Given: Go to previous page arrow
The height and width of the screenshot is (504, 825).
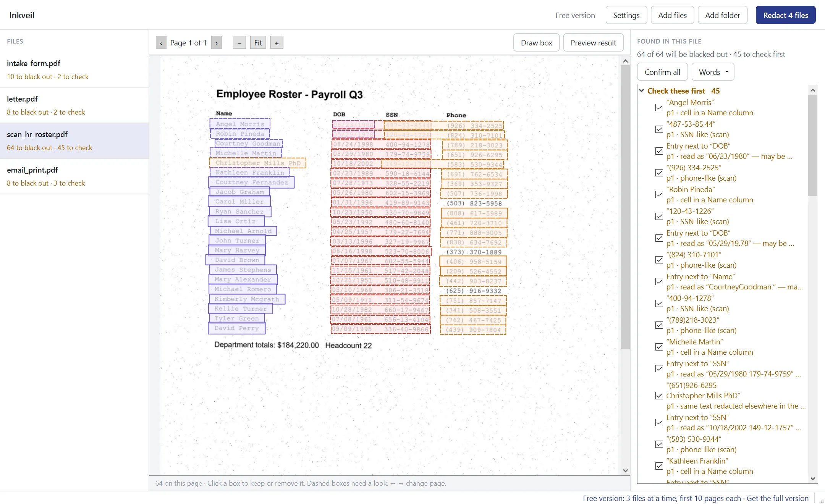Looking at the screenshot, I should (161, 43).
